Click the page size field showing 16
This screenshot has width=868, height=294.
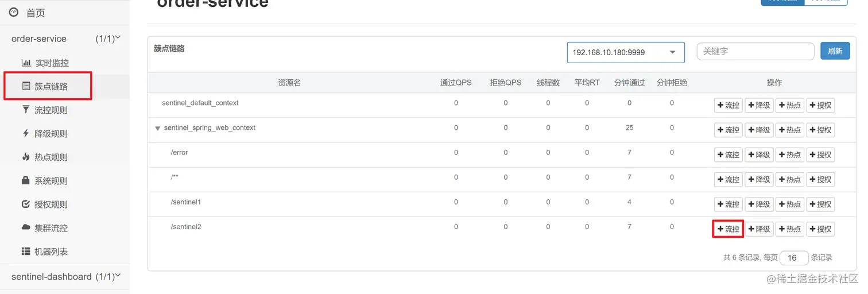(794, 258)
